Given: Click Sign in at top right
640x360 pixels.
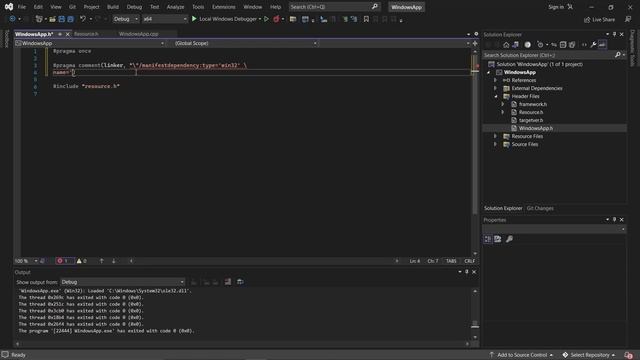Looking at the screenshot, I should pyautogui.click(x=556, y=7).
